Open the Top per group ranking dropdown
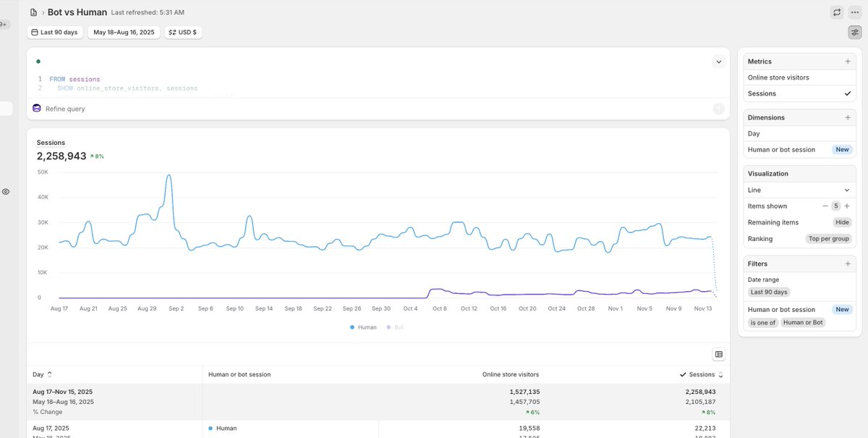This screenshot has width=868, height=438. 829,239
